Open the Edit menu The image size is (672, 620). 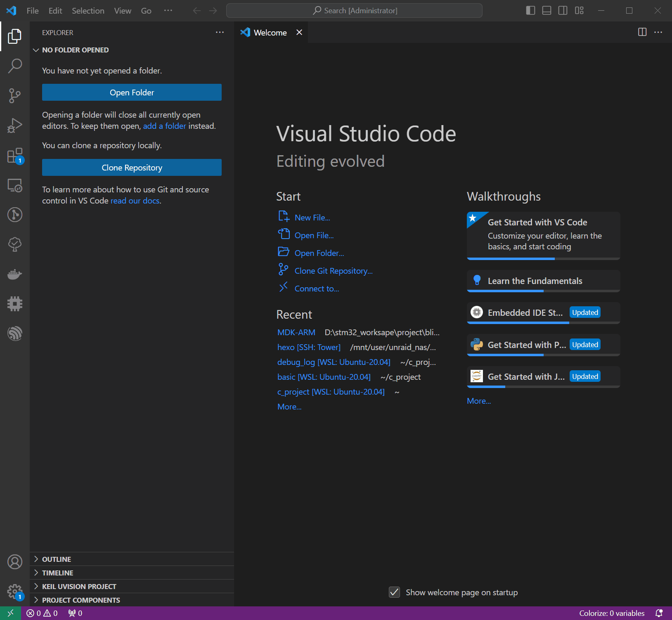click(55, 11)
